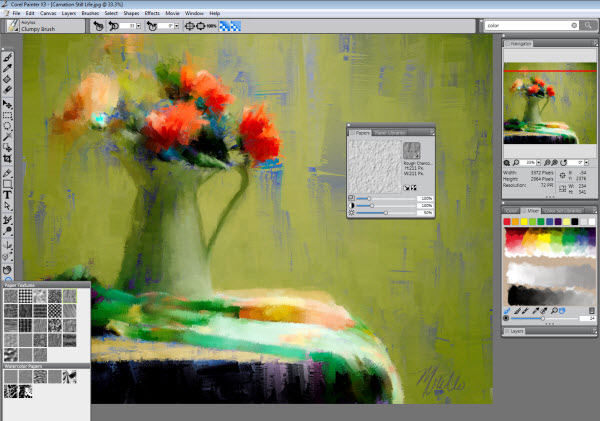Select the Mixer Zoom magnifier tool
The image size is (600, 421).
[x=554, y=311]
